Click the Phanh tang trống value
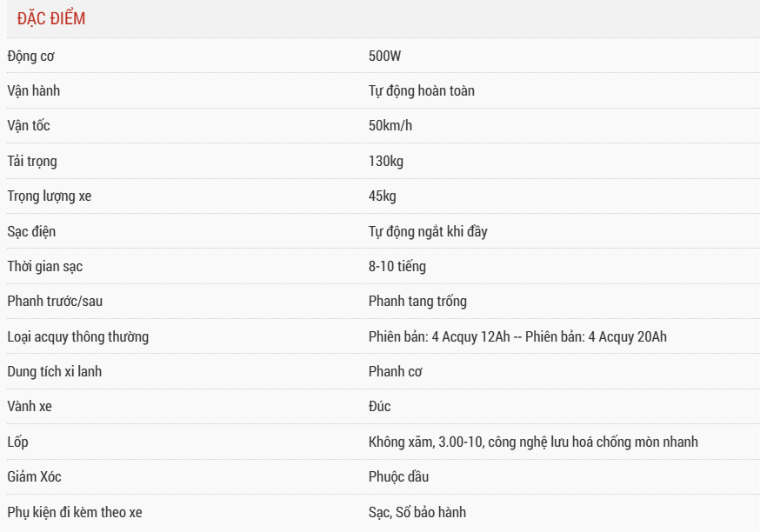This screenshot has width=760, height=532. coord(417,301)
